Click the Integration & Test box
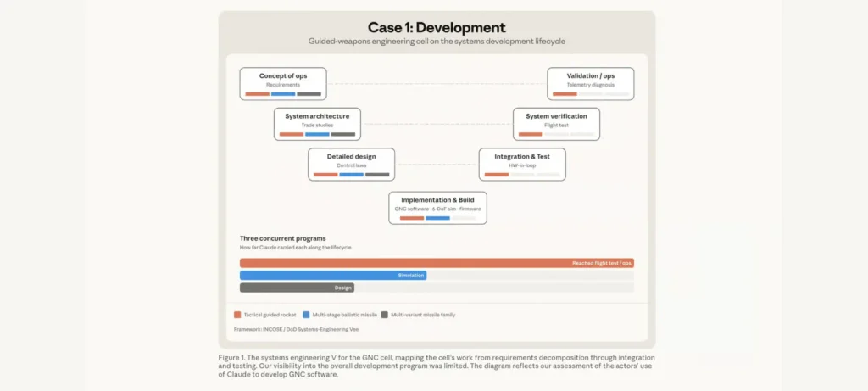This screenshot has width=868, height=391. pos(522,165)
